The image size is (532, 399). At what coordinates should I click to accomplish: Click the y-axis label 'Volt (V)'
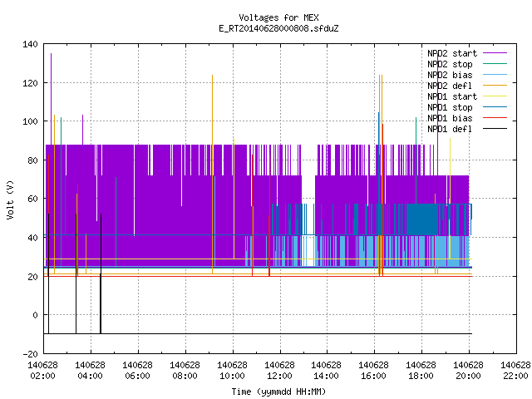pyautogui.click(x=11, y=199)
